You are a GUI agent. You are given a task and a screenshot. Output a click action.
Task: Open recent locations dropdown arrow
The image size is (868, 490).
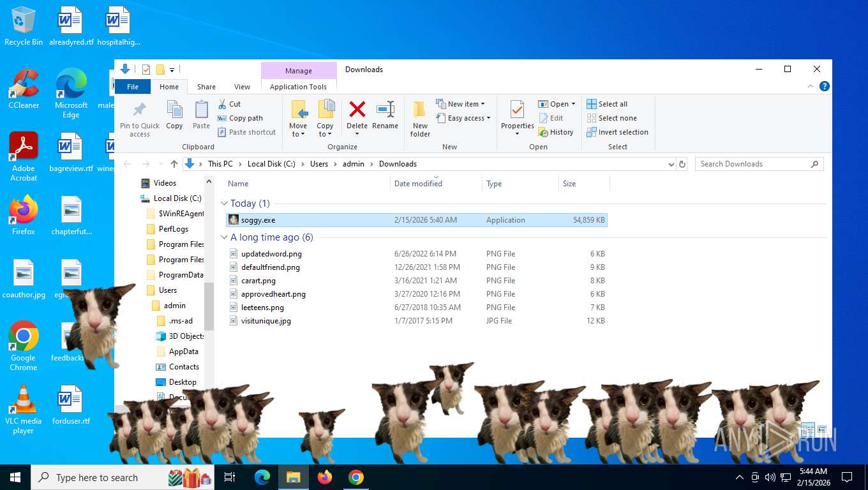click(x=160, y=164)
